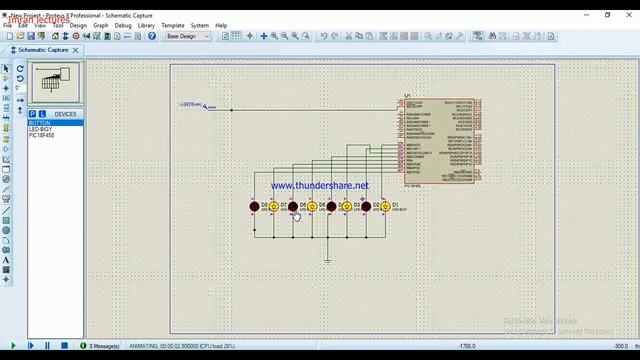Select the 2D Circle drawing tool
This screenshot has width=640, height=360.
(6, 230)
